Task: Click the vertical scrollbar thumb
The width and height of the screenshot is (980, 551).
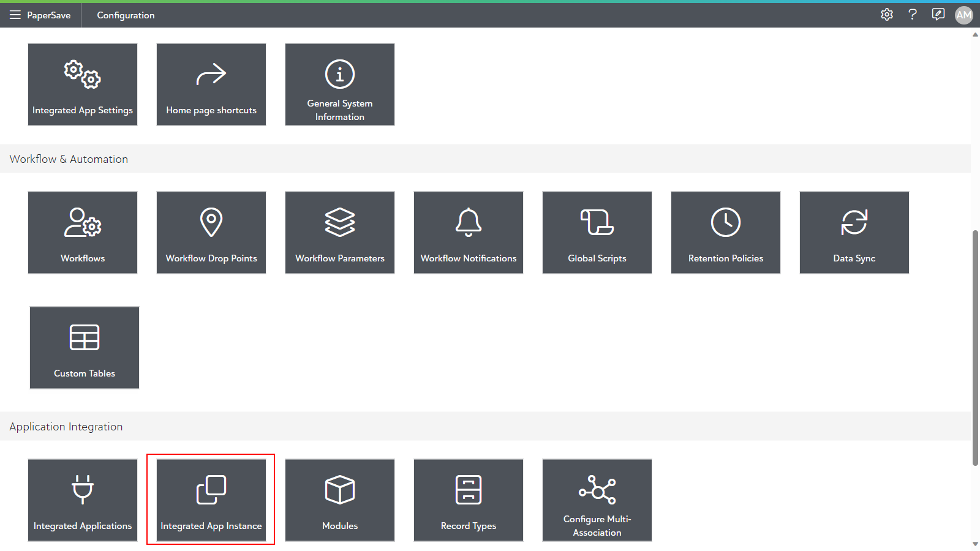Action: [975, 348]
